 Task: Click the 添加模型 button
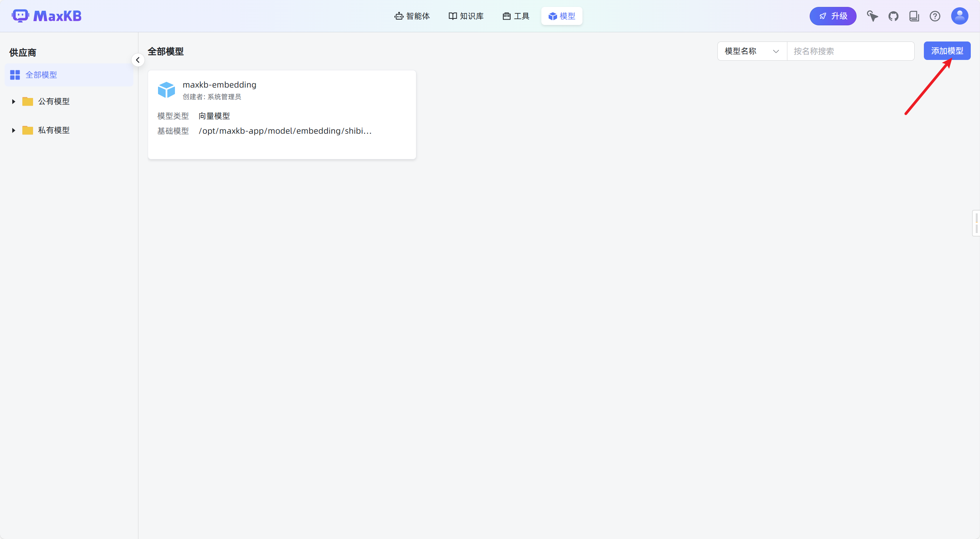pos(947,51)
